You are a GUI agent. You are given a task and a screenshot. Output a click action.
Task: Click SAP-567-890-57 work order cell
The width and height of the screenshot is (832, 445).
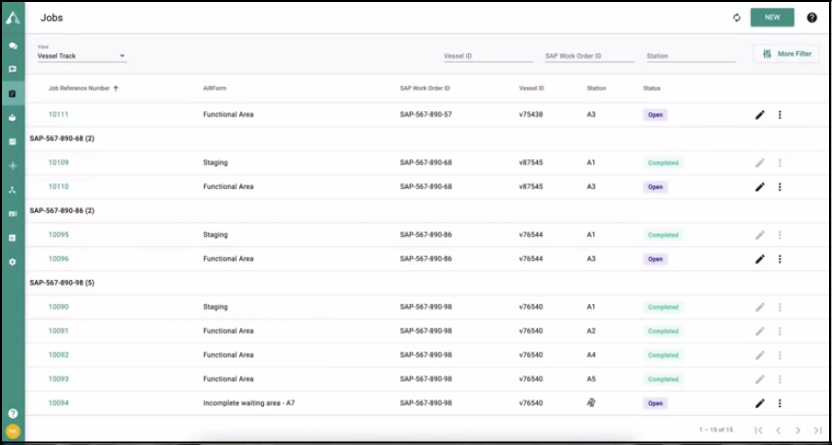pyautogui.click(x=426, y=115)
